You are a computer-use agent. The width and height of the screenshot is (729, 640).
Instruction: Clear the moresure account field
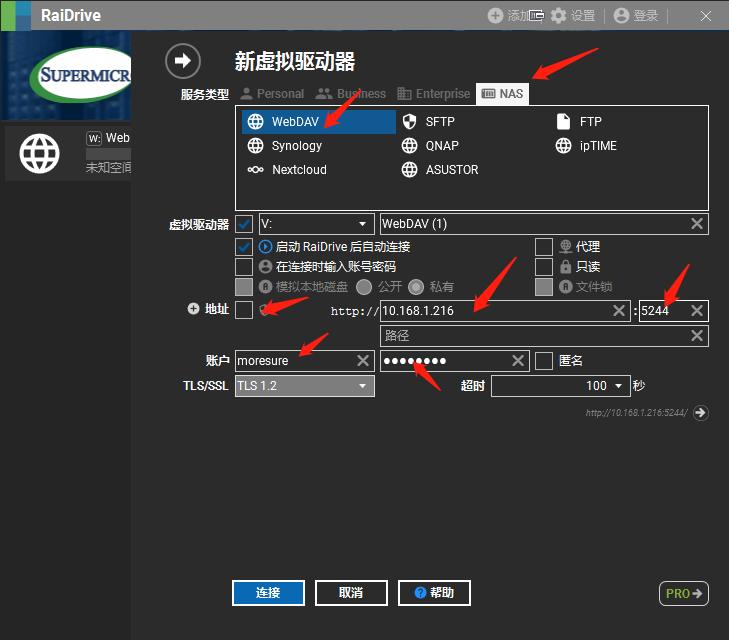point(363,361)
